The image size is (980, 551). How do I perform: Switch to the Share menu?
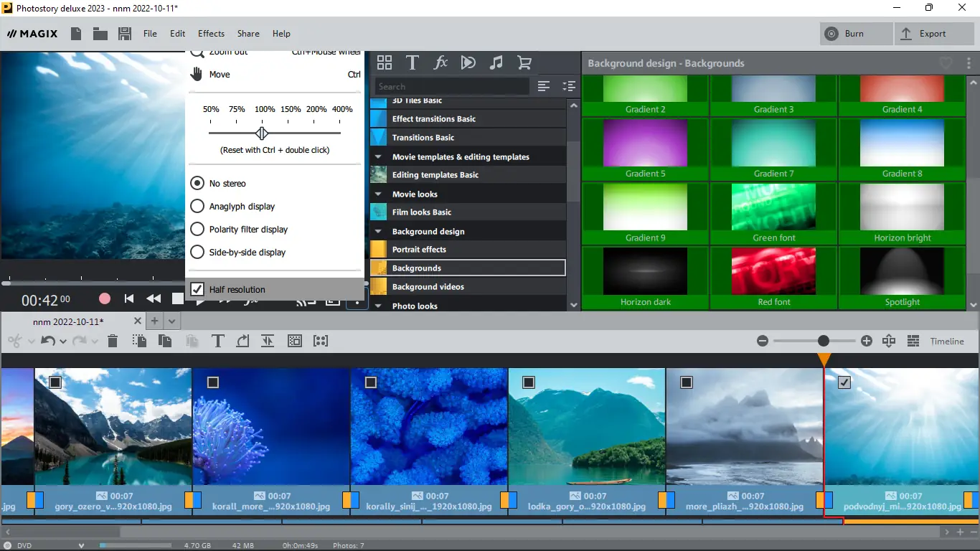(248, 33)
